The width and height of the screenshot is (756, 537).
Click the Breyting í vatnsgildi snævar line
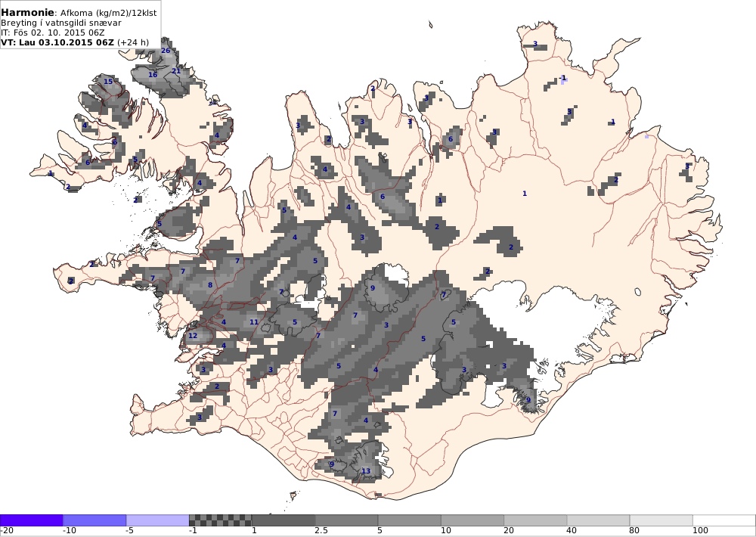[x=60, y=23]
